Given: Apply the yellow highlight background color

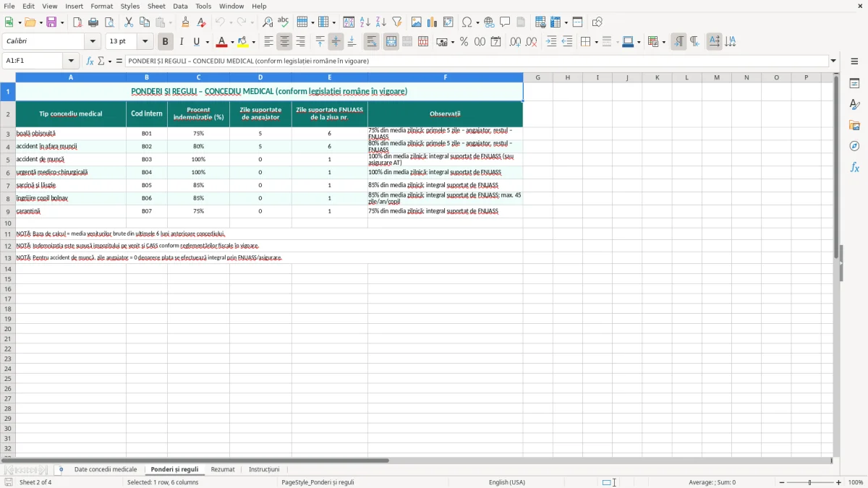Looking at the screenshot, I should [x=243, y=41].
